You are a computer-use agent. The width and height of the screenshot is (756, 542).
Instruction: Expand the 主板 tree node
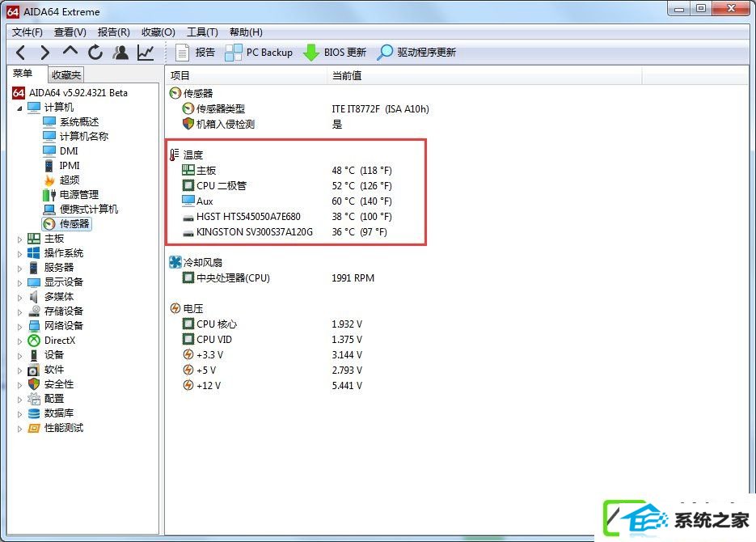tap(19, 239)
